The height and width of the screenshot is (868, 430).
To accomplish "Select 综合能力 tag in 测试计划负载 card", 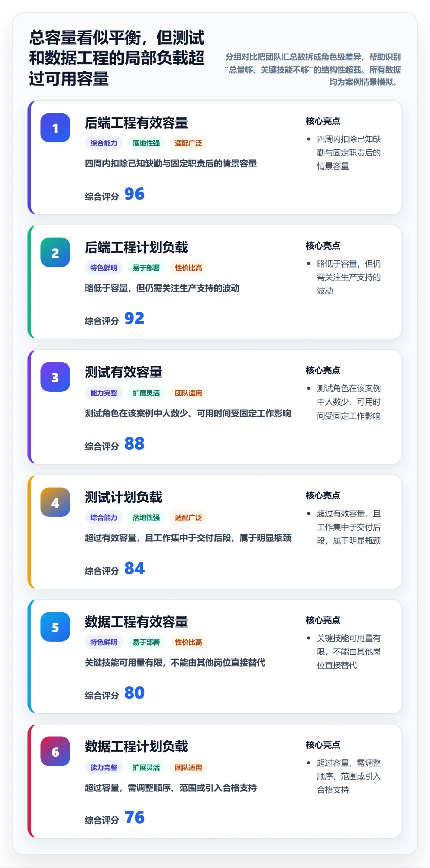I will pyautogui.click(x=104, y=517).
